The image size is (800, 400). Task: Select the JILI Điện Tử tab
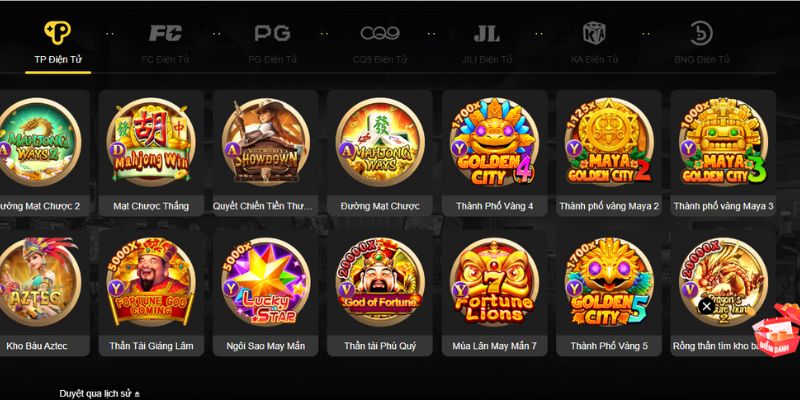(x=487, y=43)
